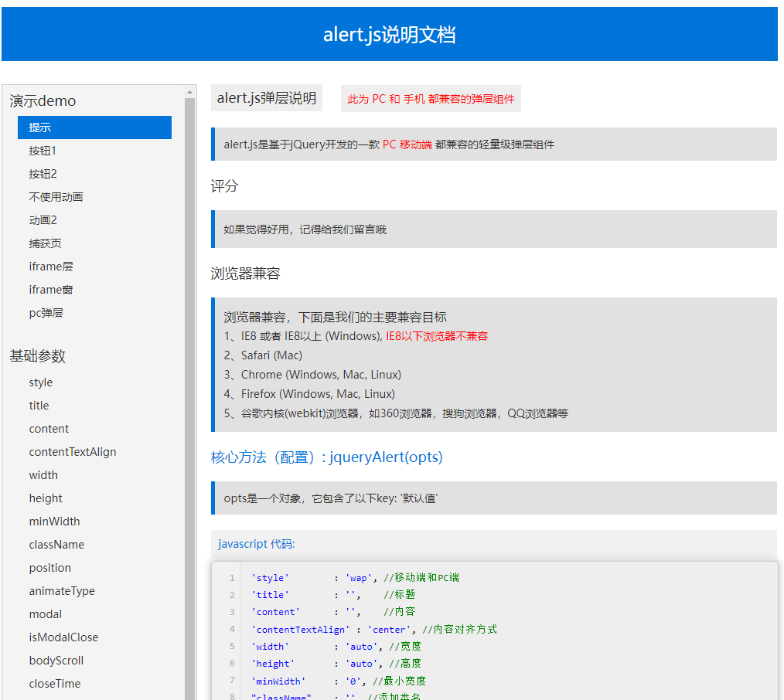Navigate to the width parameter
The height and width of the screenshot is (700, 784).
click(43, 475)
